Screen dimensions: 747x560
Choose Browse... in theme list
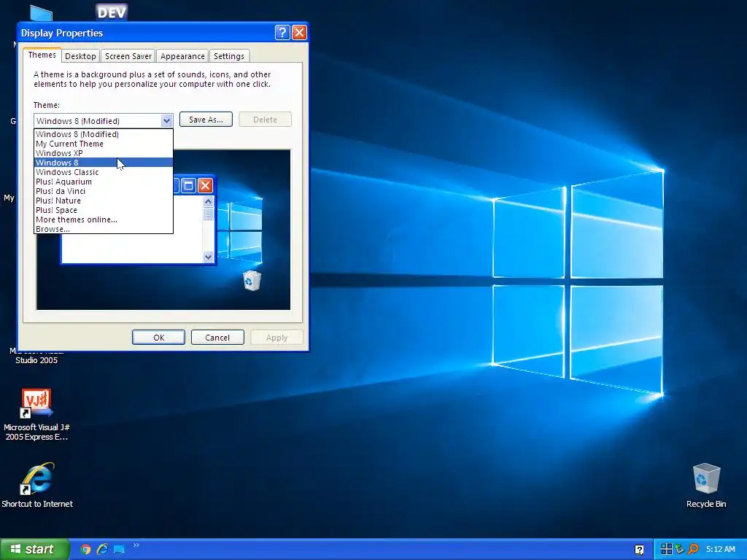click(104, 229)
